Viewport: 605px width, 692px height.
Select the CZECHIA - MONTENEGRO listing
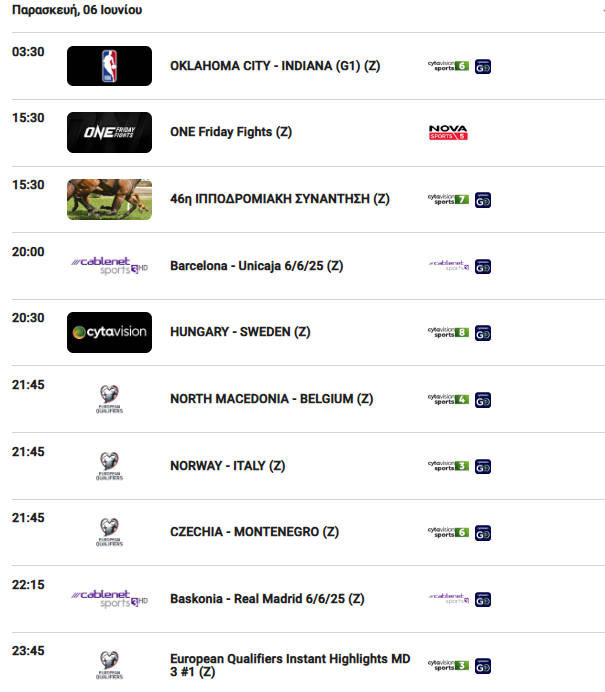[255, 532]
